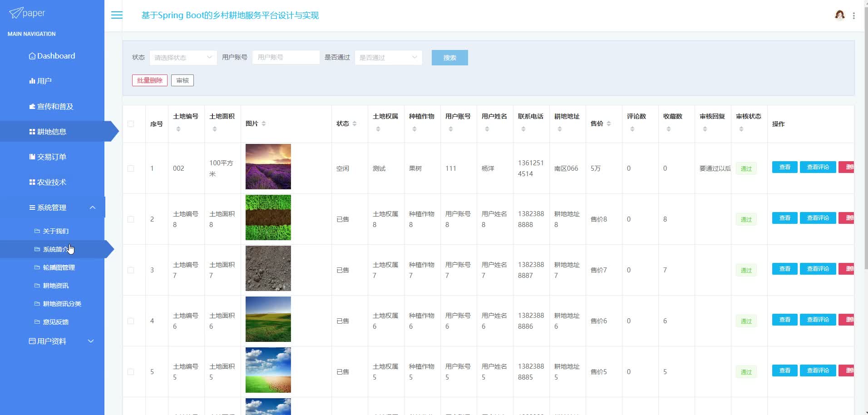Image resolution: width=868 pixels, height=415 pixels.
Task: Click the 用户账号 input field
Action: point(286,58)
